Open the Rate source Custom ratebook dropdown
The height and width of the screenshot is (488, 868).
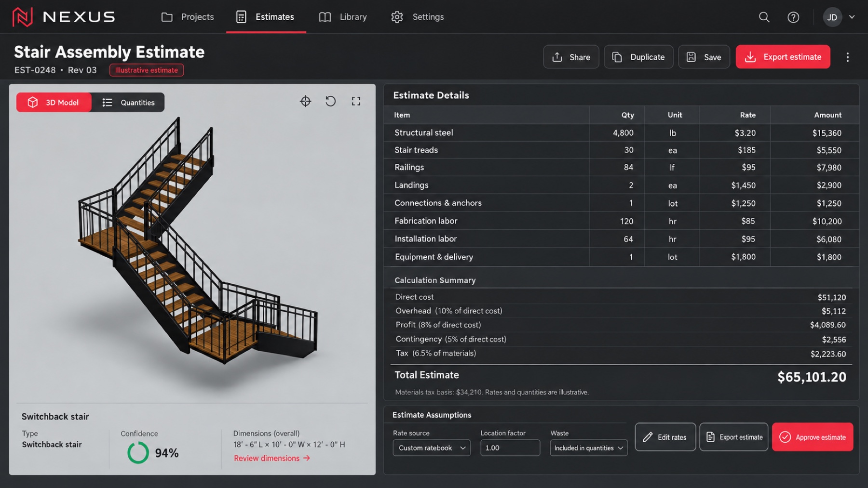tap(432, 448)
